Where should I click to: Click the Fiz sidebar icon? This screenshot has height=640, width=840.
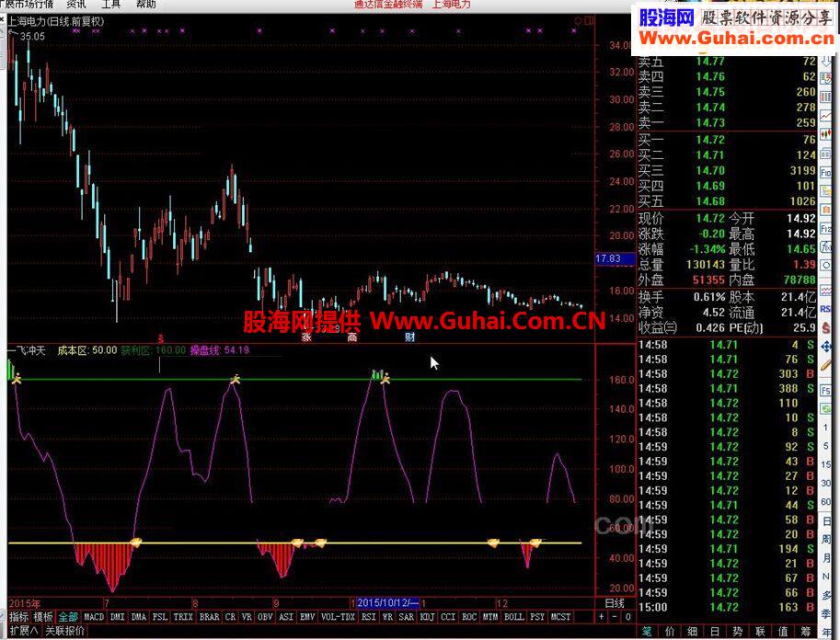(x=826, y=228)
